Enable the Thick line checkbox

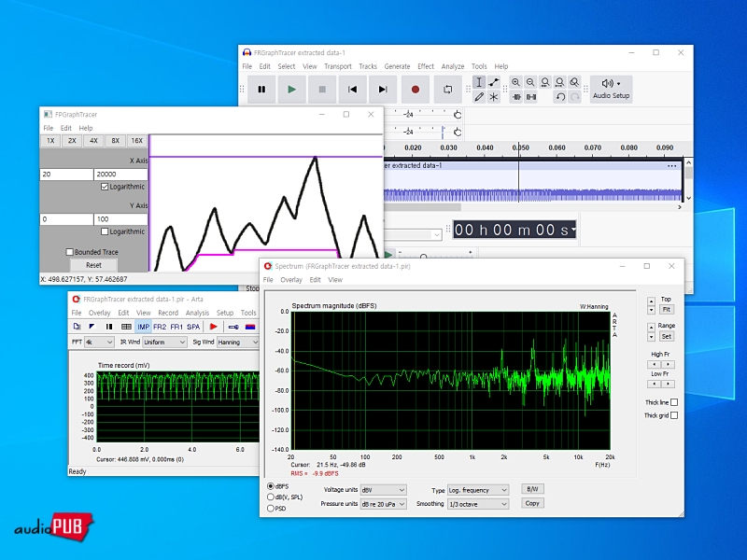[x=674, y=402]
